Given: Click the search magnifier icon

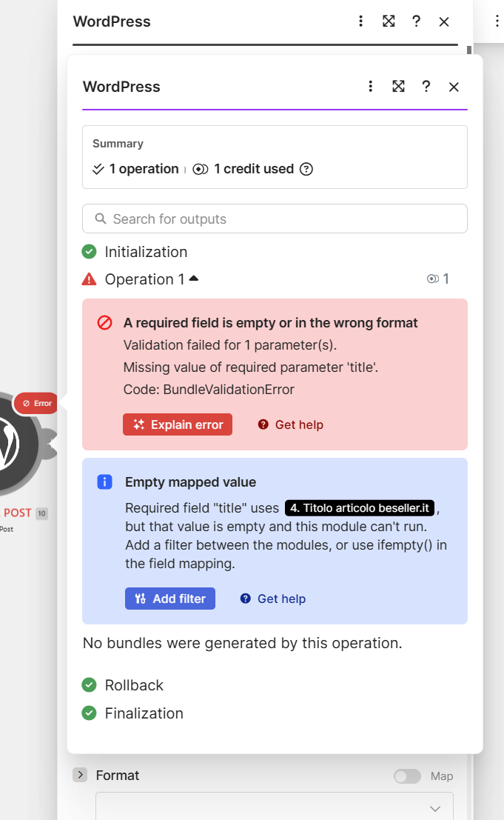Looking at the screenshot, I should pyautogui.click(x=100, y=219).
